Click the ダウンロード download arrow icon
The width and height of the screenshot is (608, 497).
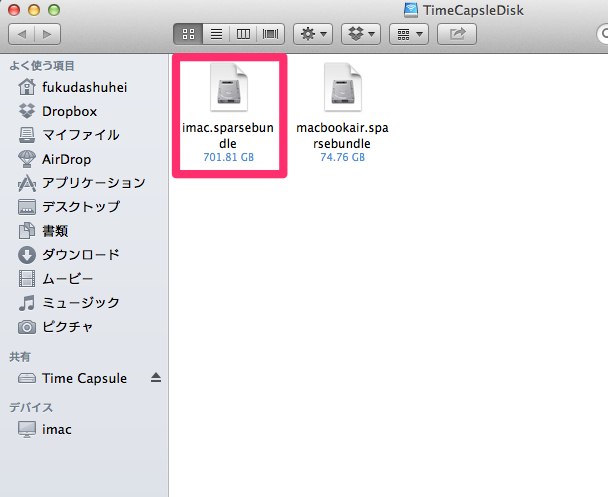27,255
